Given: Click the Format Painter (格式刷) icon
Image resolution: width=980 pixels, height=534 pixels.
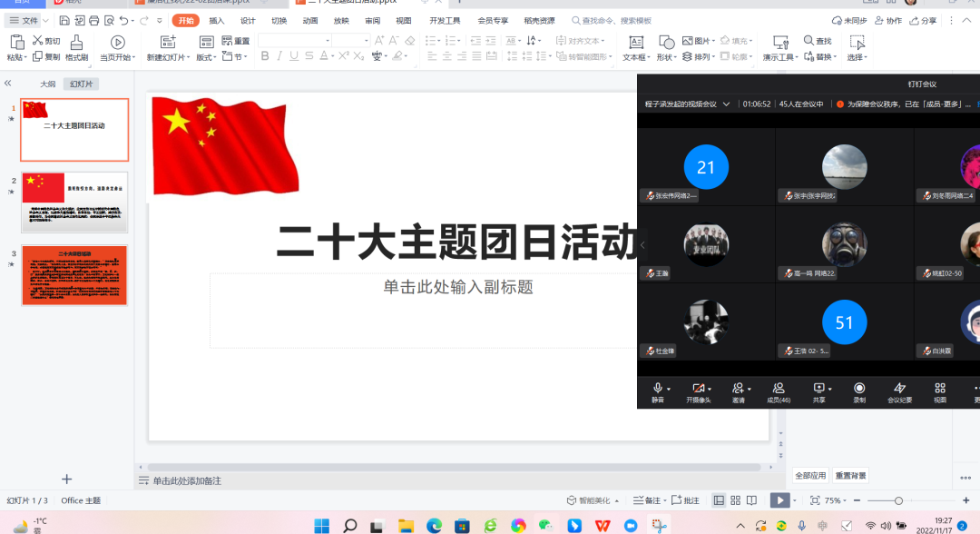Looking at the screenshot, I should click(x=76, y=42).
